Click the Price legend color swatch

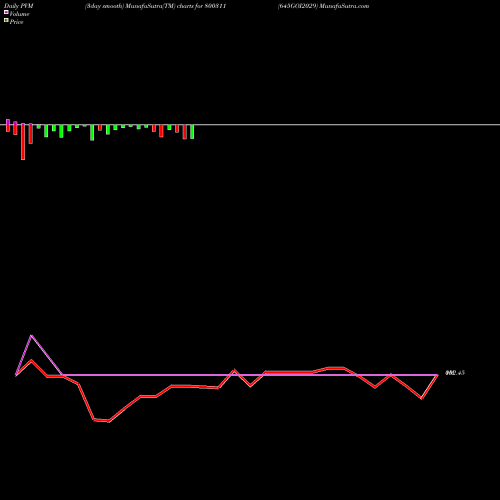pyautogui.click(x=6, y=20)
